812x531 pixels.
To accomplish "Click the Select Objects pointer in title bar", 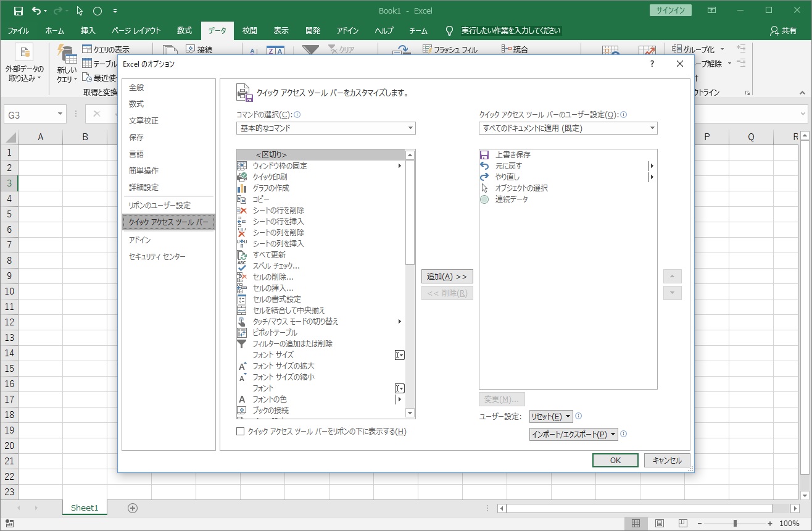I will pyautogui.click(x=80, y=10).
